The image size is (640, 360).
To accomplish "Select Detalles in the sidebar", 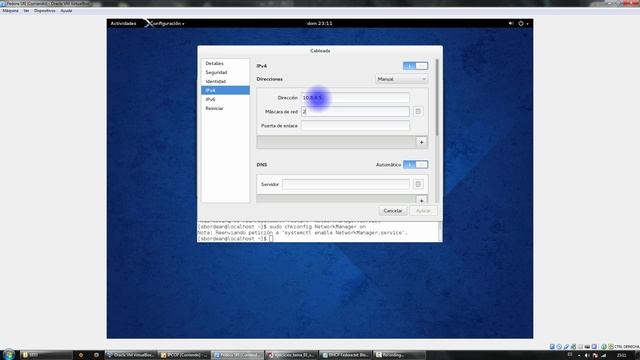I will (225, 63).
